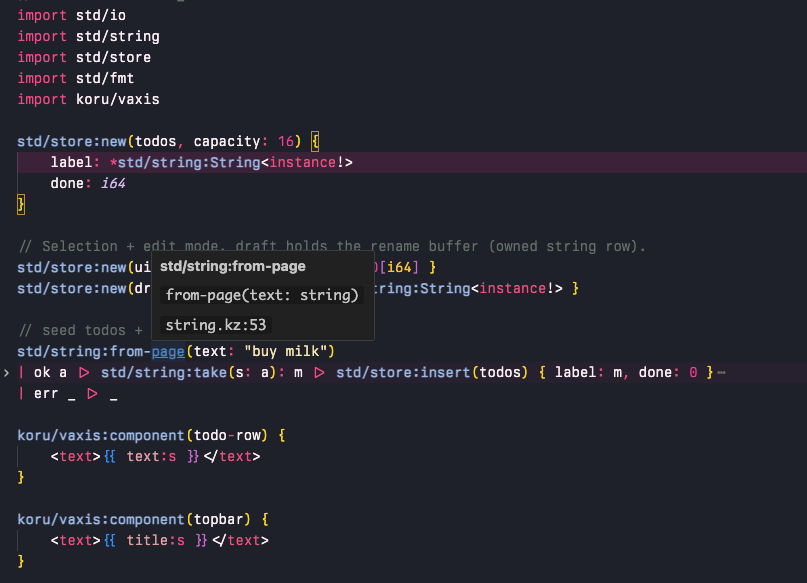
Task: Click '[i64]' on the ui store line
Action: pyautogui.click(x=399, y=268)
